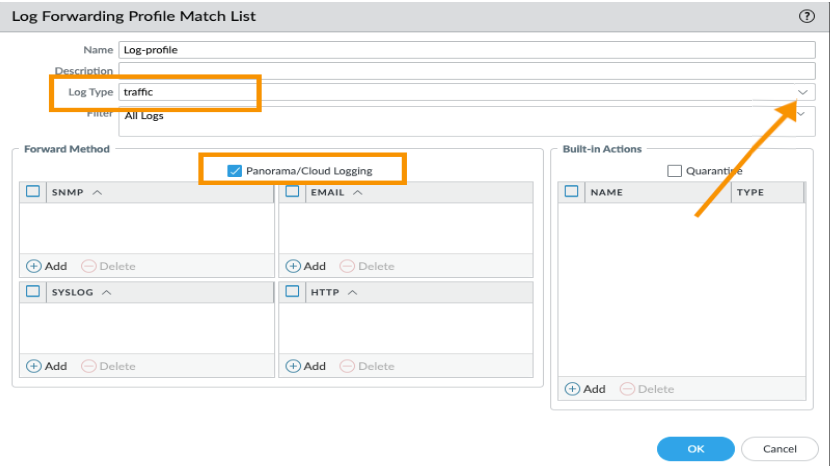
Task: Open the Log Type dropdown arrow
Action: coord(803,92)
